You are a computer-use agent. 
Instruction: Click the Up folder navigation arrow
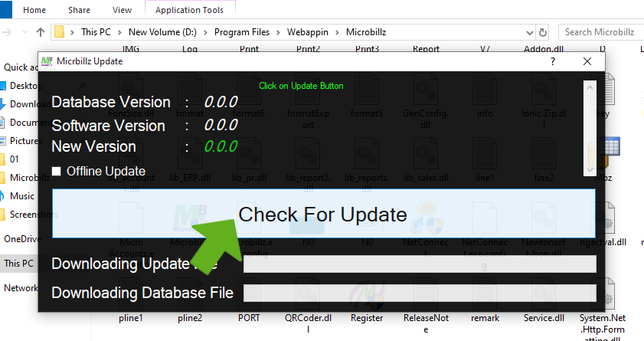point(40,32)
